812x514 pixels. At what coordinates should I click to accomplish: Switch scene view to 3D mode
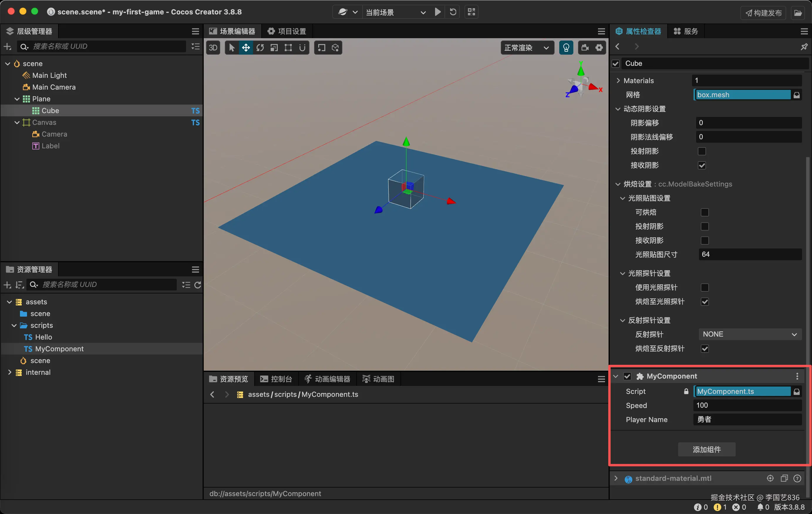coord(213,48)
